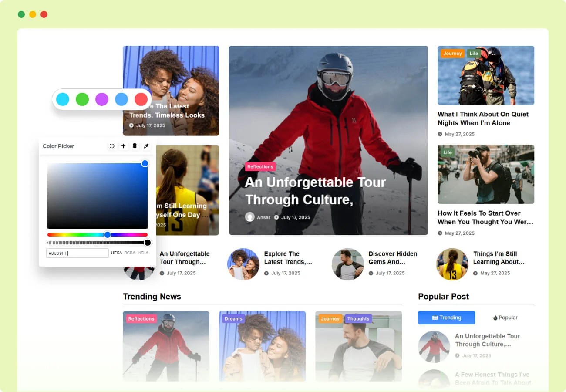Image resolution: width=566 pixels, height=392 pixels.
Task: Click the Life tag on hikers image
Action: (474, 54)
